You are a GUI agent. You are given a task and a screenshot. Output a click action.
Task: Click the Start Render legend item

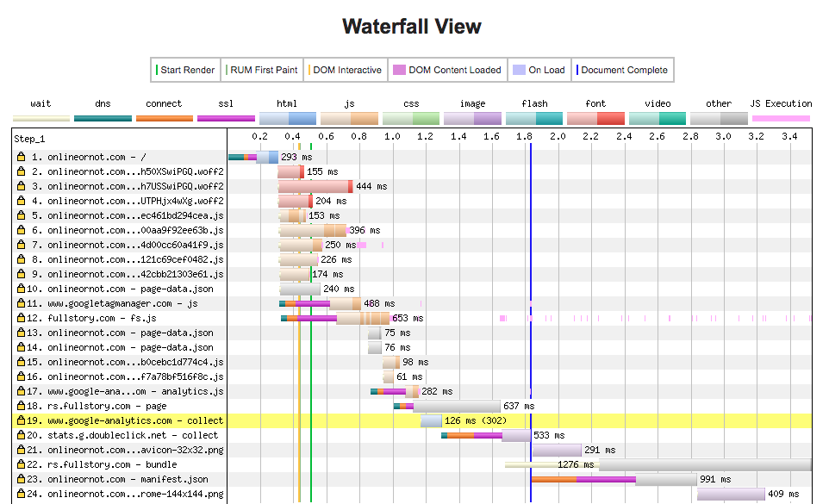[185, 70]
